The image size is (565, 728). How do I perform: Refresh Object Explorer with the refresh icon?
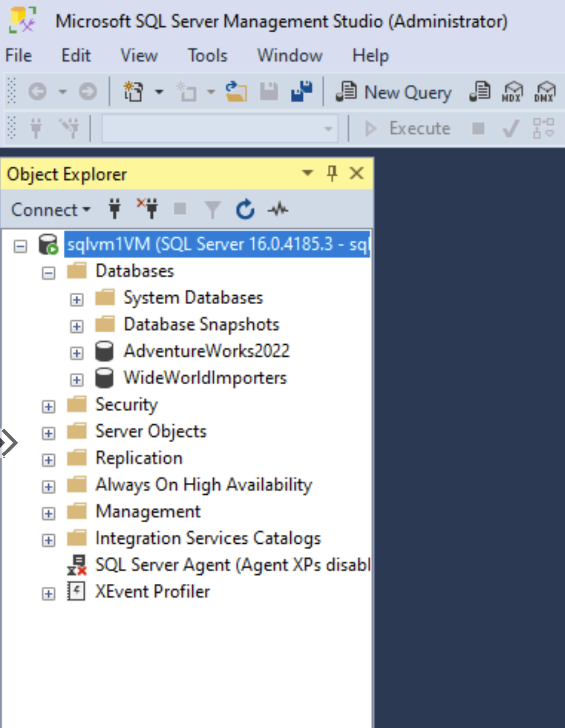pyautogui.click(x=245, y=209)
